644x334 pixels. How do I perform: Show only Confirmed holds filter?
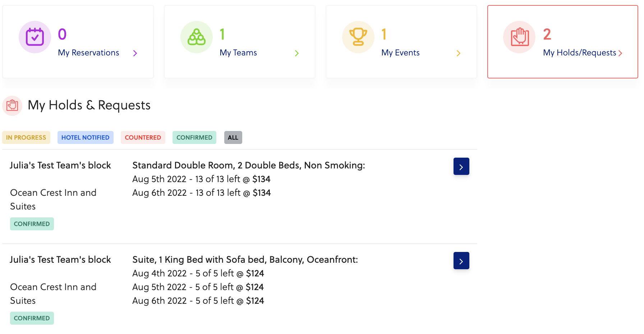pyautogui.click(x=194, y=137)
